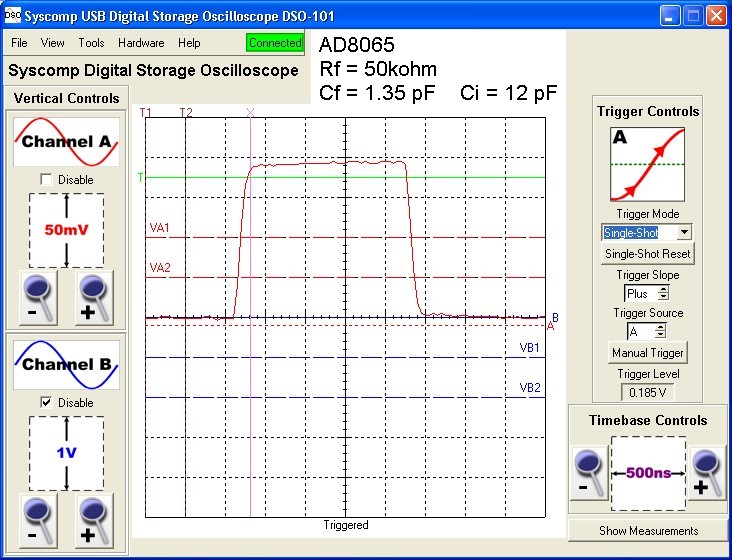
Task: Zoom out Channel A vertical scale
Action: [37, 297]
